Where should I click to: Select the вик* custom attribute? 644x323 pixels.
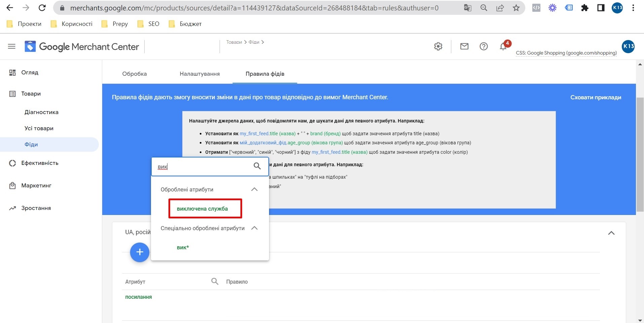[x=183, y=247]
